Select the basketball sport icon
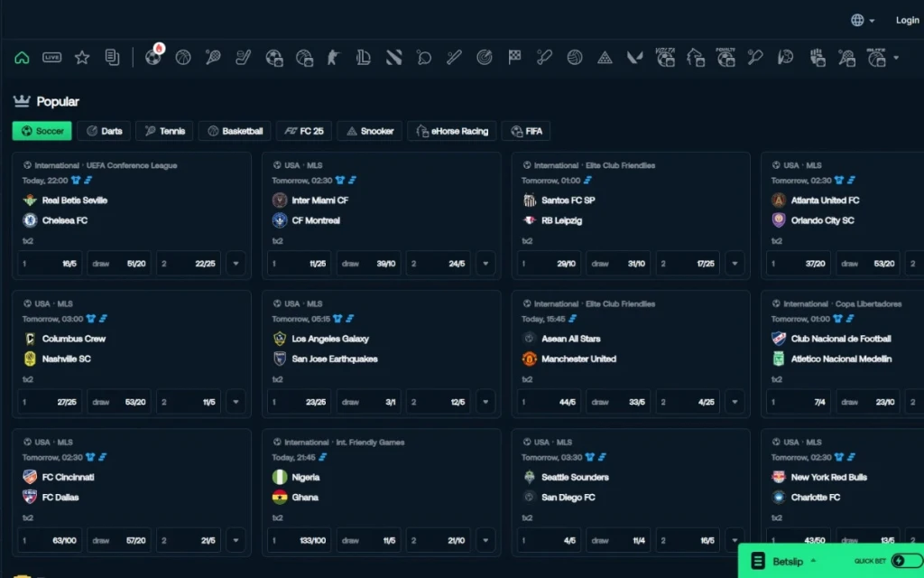This screenshot has height=578, width=924. tap(181, 57)
